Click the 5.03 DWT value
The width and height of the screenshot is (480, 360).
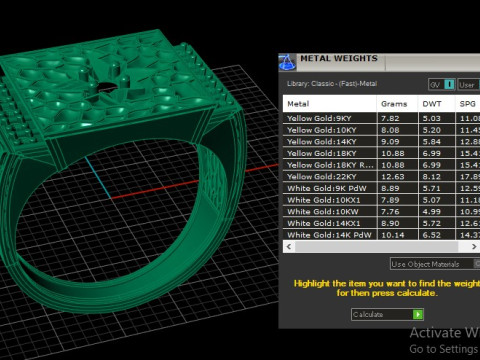432,118
